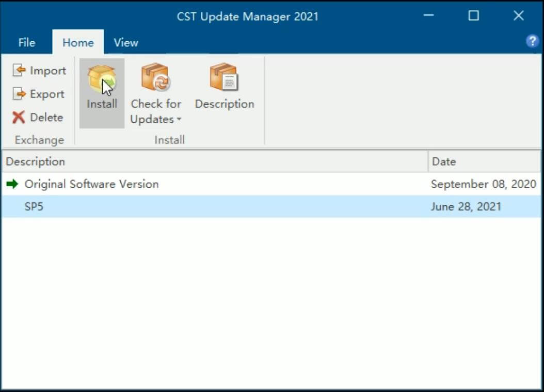Click the June 28, 2021 date cell
The image size is (544, 392).
(x=466, y=206)
